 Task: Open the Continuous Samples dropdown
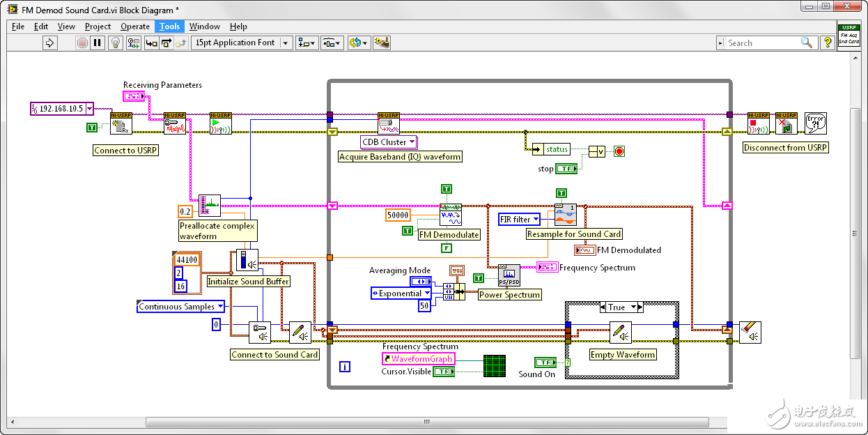point(180,307)
